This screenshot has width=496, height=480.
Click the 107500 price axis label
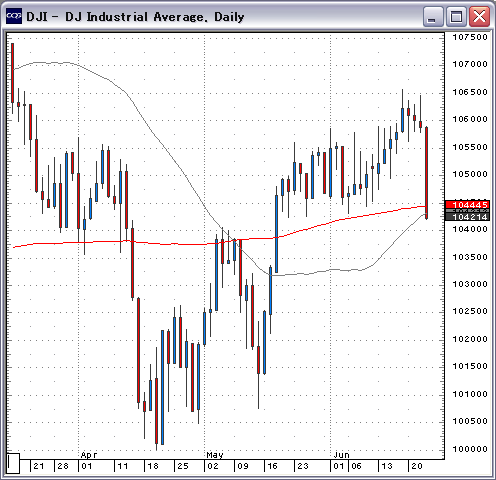[470, 37]
